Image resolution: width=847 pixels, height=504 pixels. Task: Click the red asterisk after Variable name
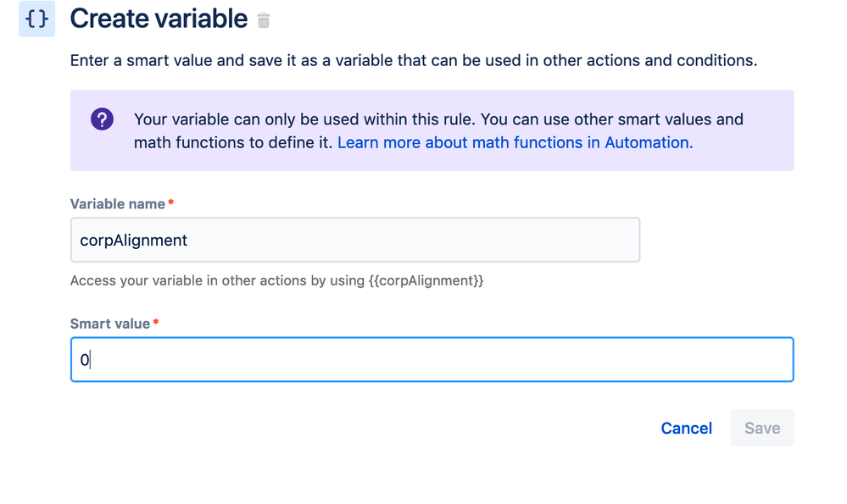point(171,204)
